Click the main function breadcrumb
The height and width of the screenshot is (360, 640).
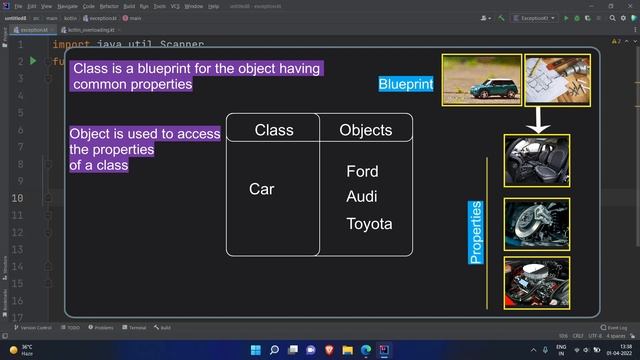tap(132, 18)
